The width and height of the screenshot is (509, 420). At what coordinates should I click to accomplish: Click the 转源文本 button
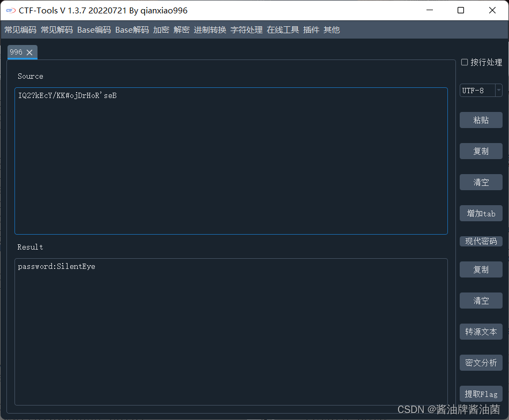[481, 332]
